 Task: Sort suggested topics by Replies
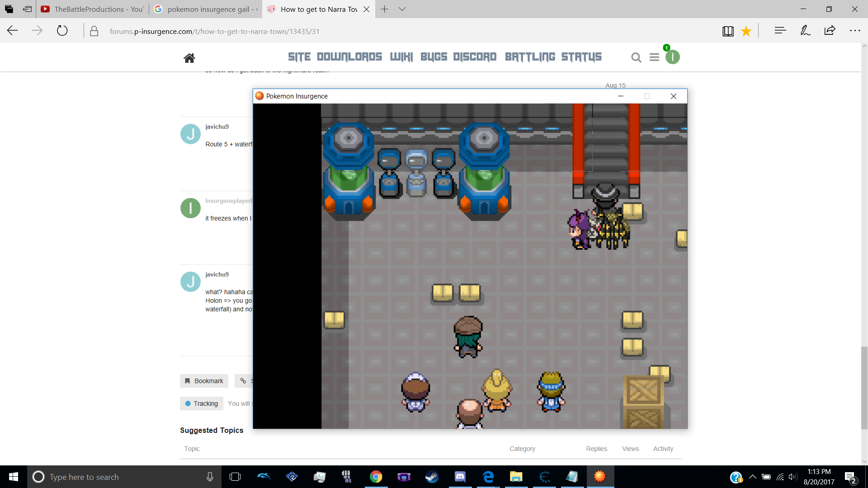596,449
